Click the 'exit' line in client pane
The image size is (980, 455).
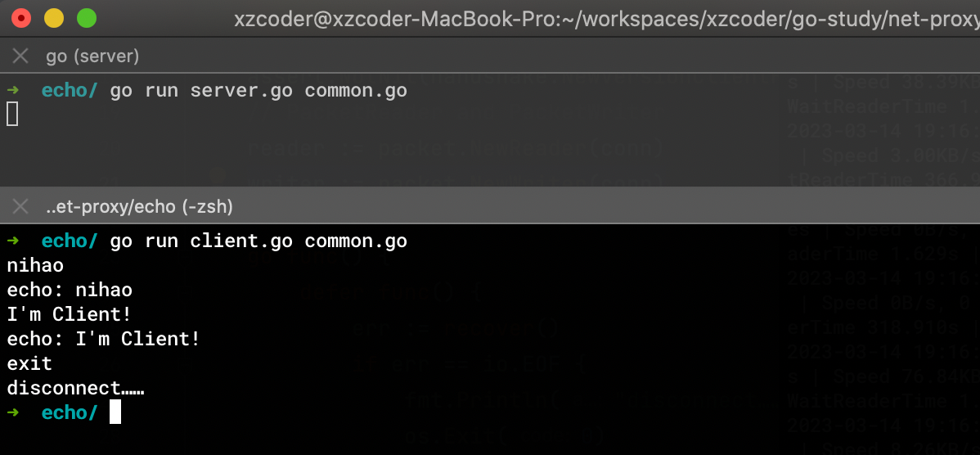(29, 363)
